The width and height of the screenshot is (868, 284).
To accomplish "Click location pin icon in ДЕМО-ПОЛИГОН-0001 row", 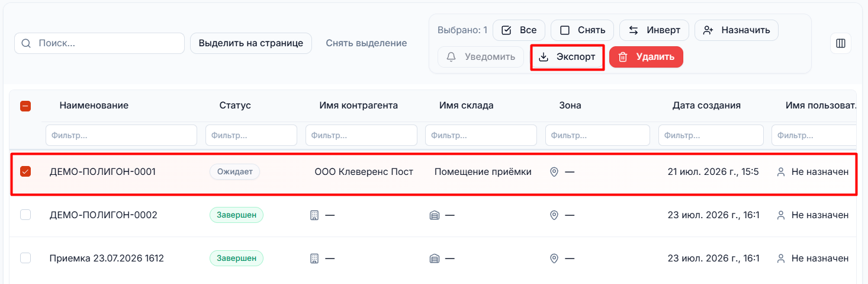I will pyautogui.click(x=554, y=172).
